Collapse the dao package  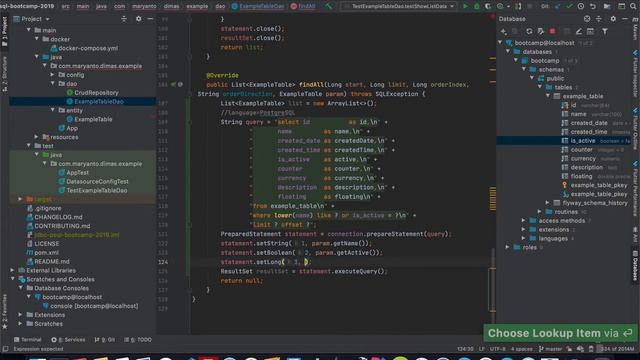53,84
